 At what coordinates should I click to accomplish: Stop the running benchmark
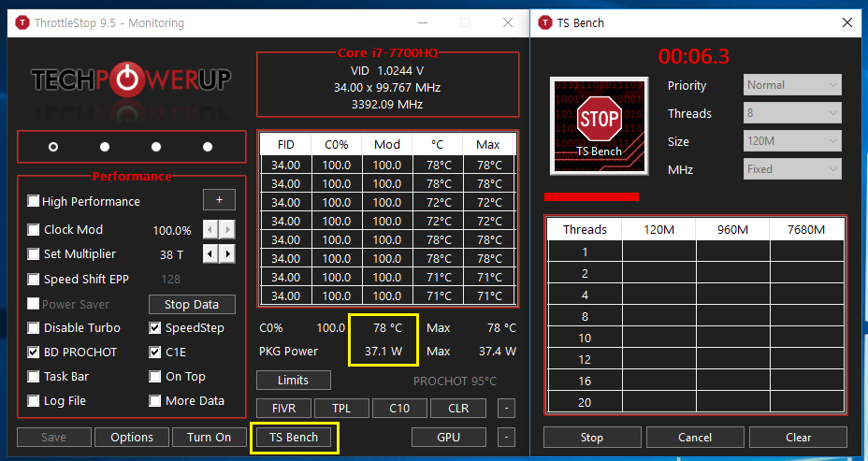592,438
